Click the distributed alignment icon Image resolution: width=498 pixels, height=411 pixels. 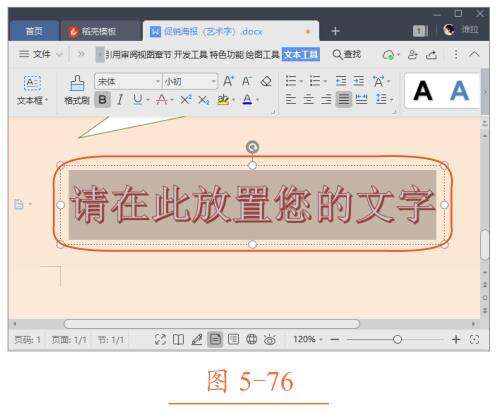click(361, 99)
